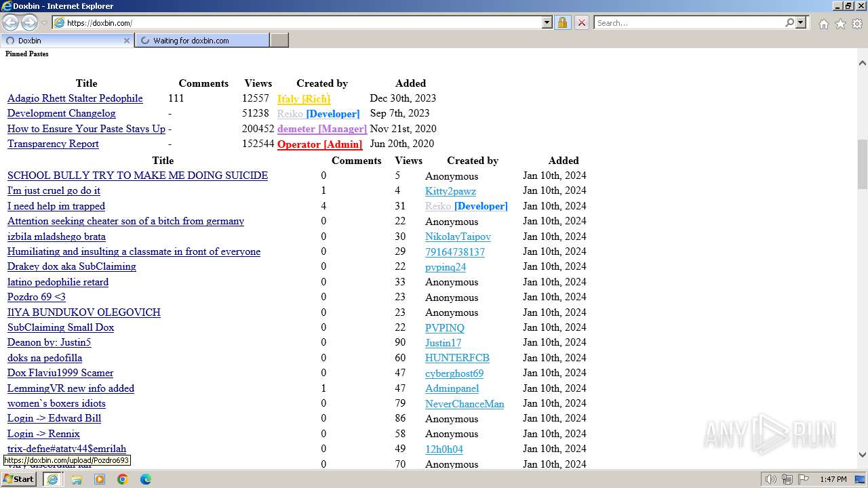Minimize the Internet Explorer window

(837, 6)
